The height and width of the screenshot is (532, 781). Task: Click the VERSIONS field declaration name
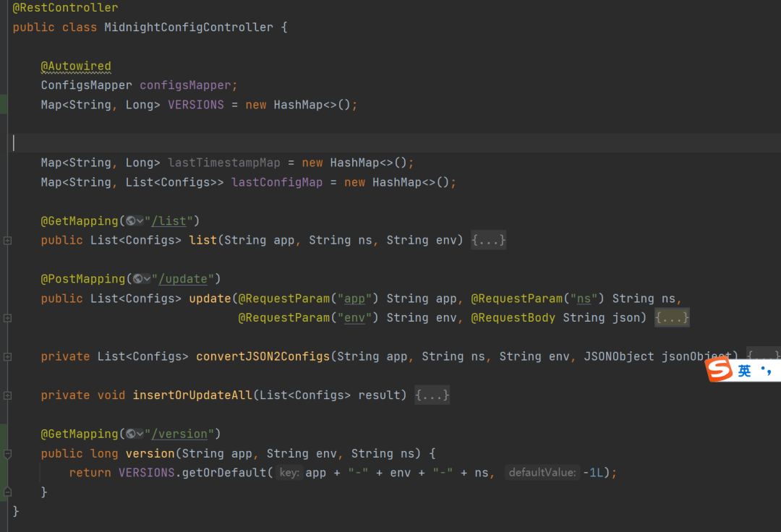pyautogui.click(x=196, y=105)
